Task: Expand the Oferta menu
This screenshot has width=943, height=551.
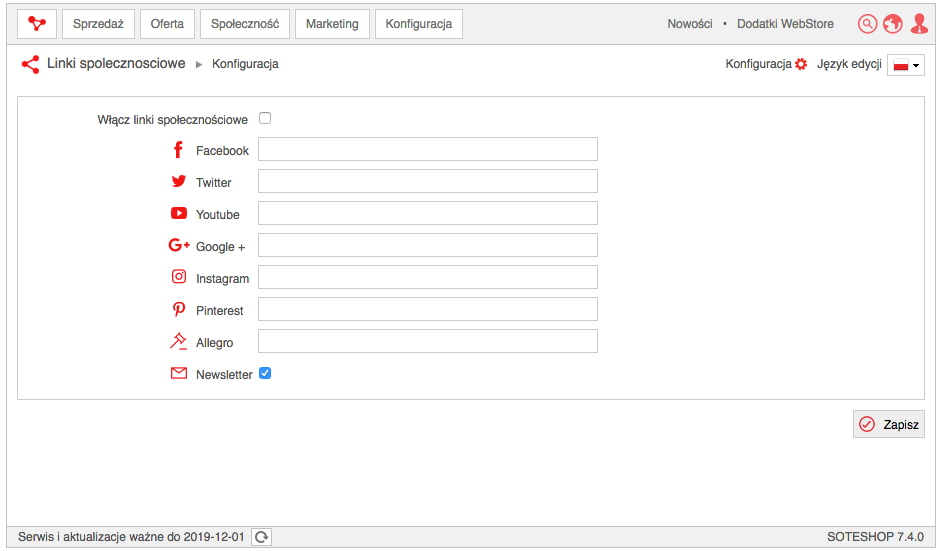Action: point(167,24)
